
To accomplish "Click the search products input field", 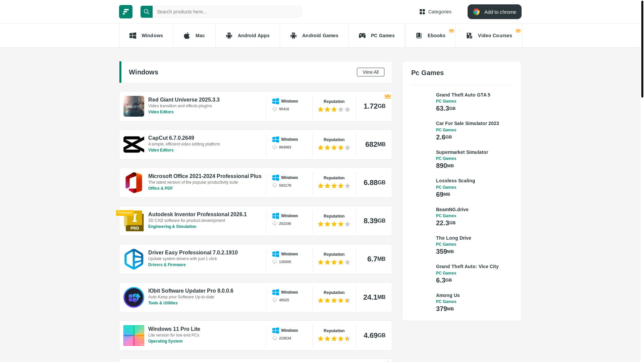I will click(227, 12).
